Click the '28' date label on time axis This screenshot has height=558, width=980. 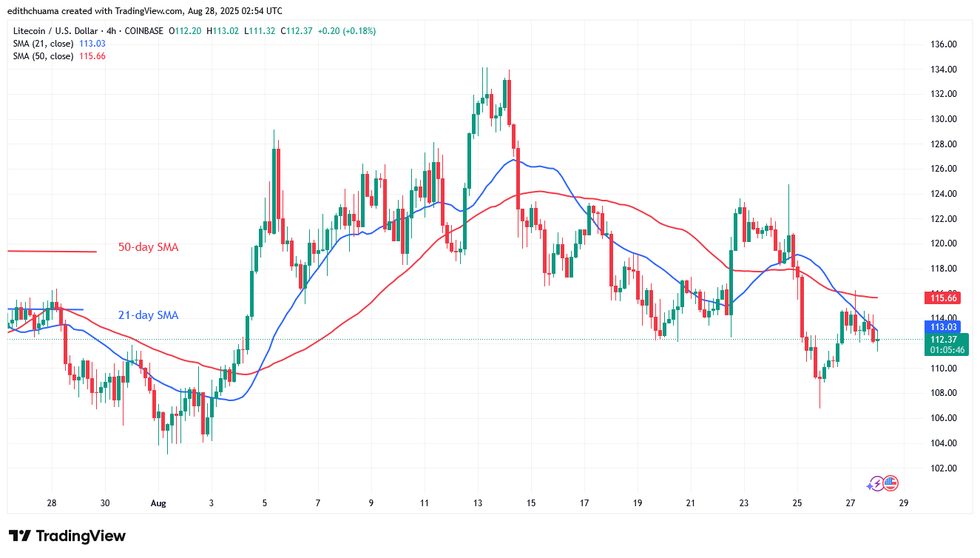click(x=52, y=502)
